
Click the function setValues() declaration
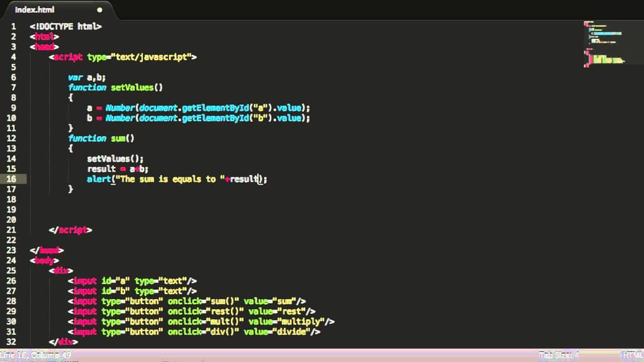[116, 87]
